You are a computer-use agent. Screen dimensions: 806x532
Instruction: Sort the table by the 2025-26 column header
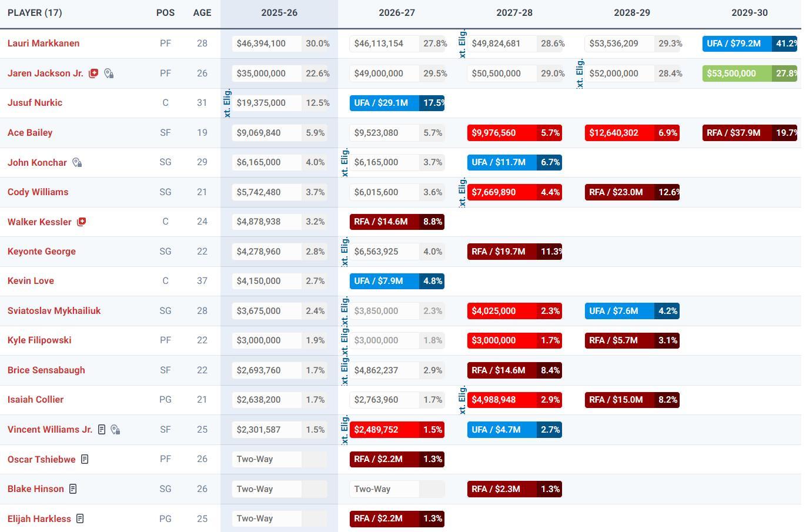click(x=279, y=13)
